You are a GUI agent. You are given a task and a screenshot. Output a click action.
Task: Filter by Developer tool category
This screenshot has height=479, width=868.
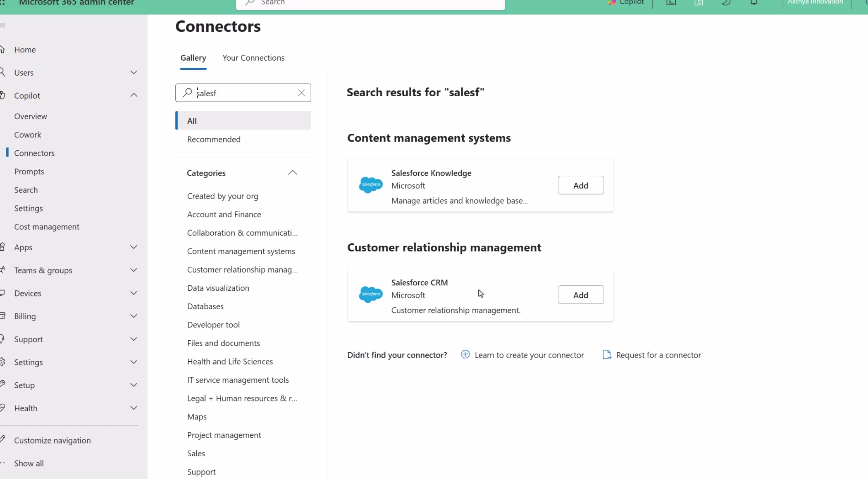[x=213, y=325]
